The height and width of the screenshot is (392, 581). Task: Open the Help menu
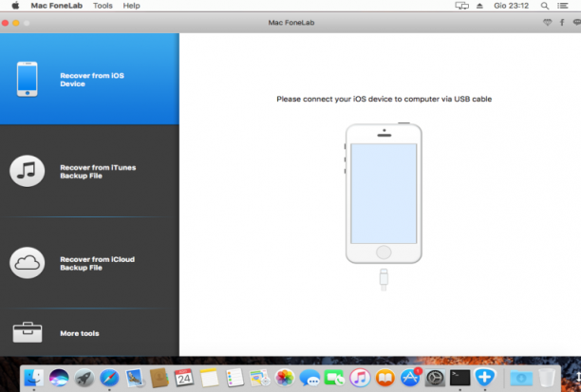coord(131,6)
